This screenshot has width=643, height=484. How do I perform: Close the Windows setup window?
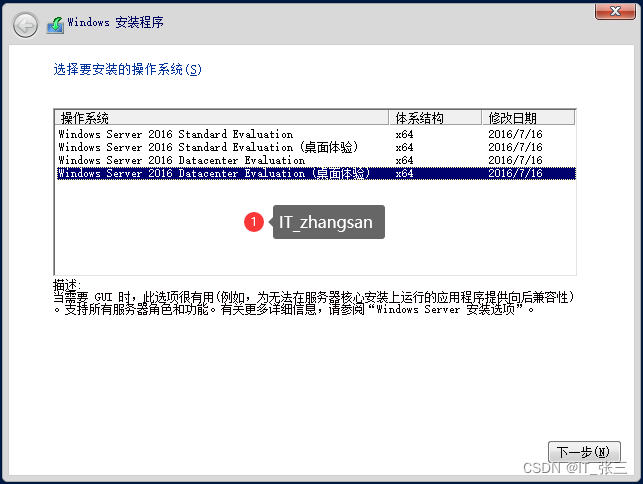pyautogui.click(x=615, y=11)
